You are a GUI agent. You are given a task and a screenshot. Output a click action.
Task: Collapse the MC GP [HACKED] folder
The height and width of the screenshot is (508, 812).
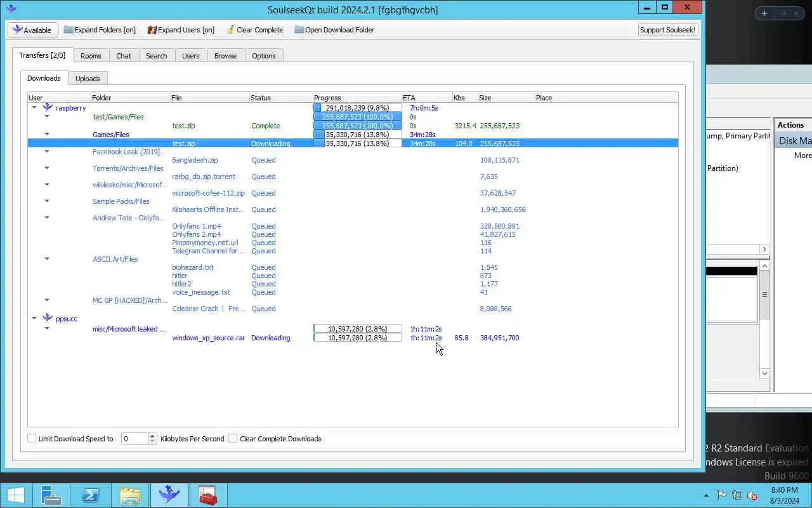[47, 300]
